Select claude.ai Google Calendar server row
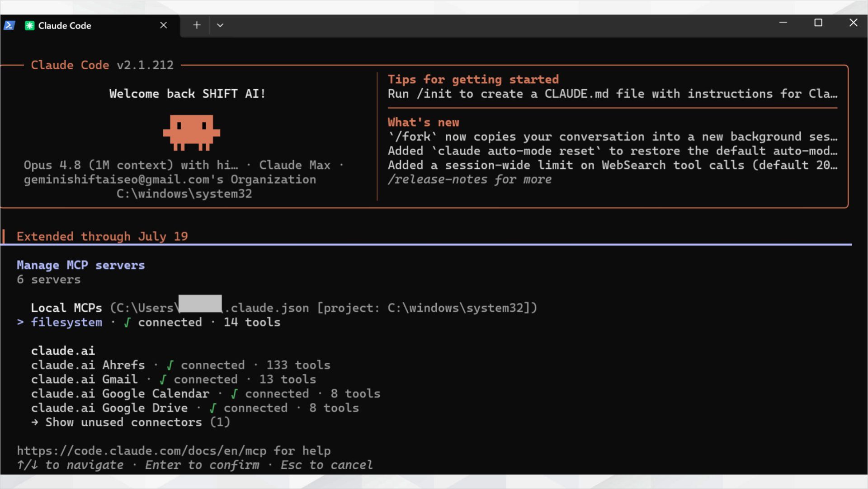Viewport: 868px width, 489px height. pos(206,394)
